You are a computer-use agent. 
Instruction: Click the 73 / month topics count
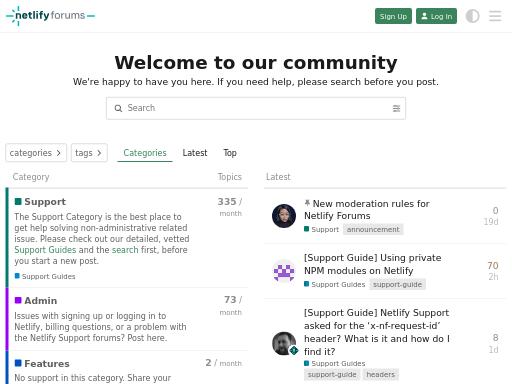[x=231, y=305]
